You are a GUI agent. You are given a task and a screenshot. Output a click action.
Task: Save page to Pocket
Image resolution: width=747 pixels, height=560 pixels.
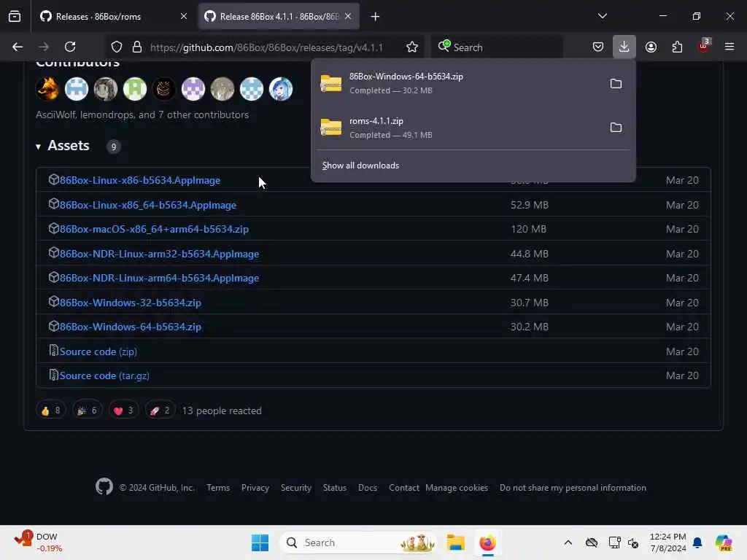click(x=598, y=47)
